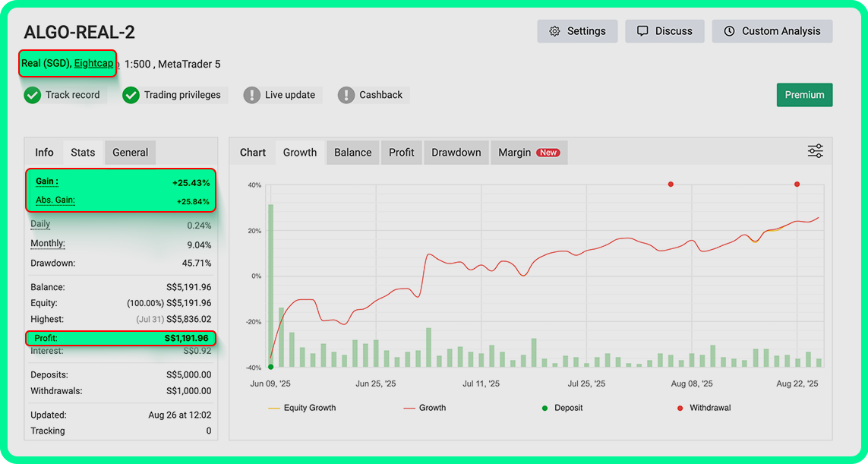Click the Settings gear icon

click(x=554, y=31)
